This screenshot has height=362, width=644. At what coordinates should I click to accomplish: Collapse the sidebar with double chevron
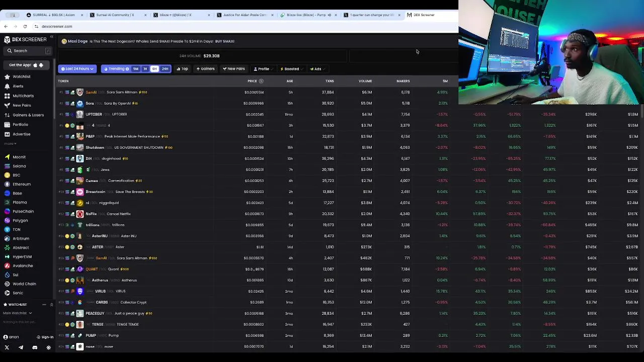point(51,37)
